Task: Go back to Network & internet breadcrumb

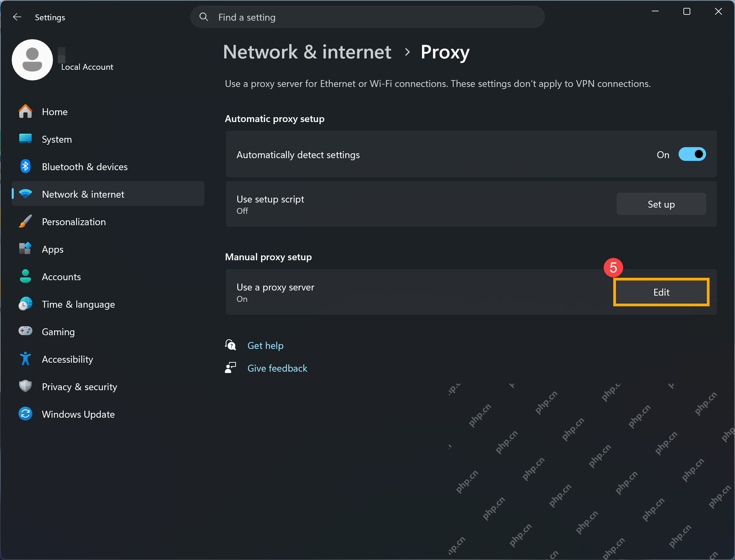Action: click(307, 52)
